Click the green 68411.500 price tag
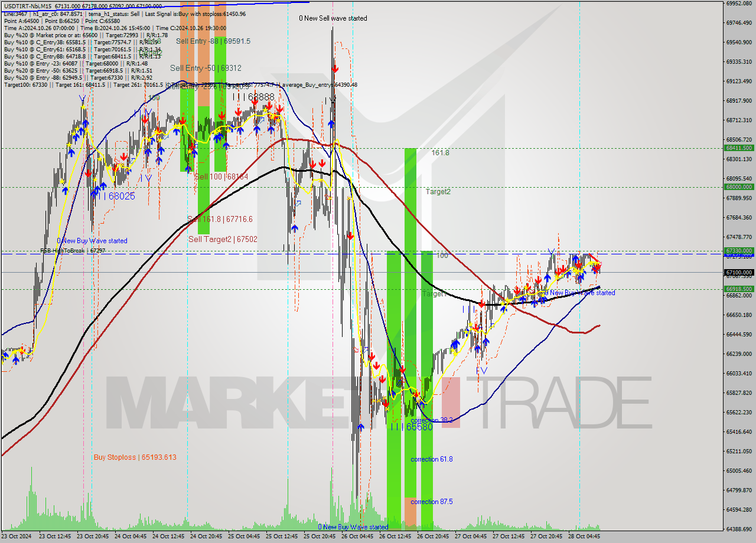The width and height of the screenshot is (756, 543). pos(738,148)
